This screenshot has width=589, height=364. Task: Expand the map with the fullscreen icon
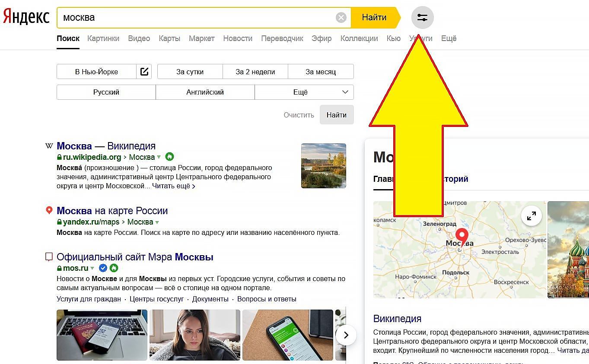(x=532, y=215)
